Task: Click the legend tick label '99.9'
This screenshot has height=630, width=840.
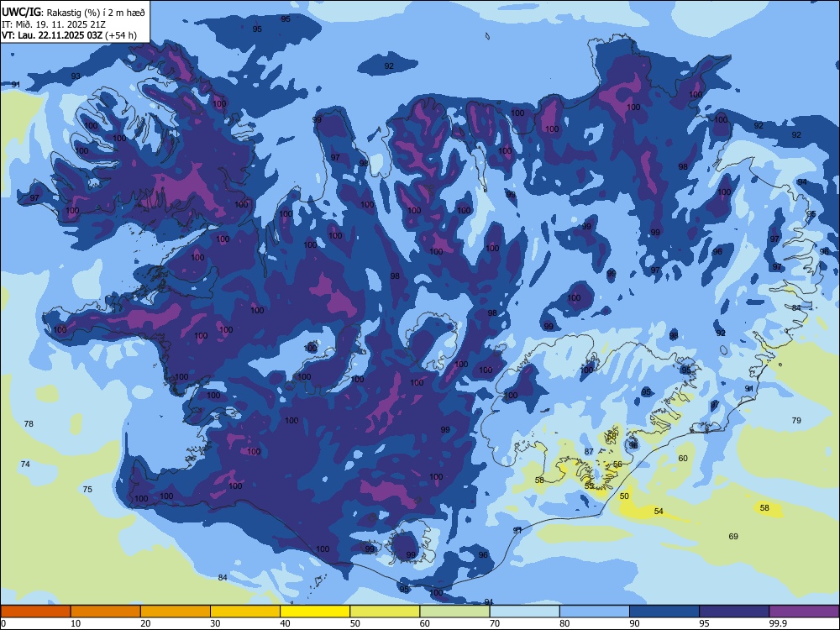Action: (x=777, y=623)
